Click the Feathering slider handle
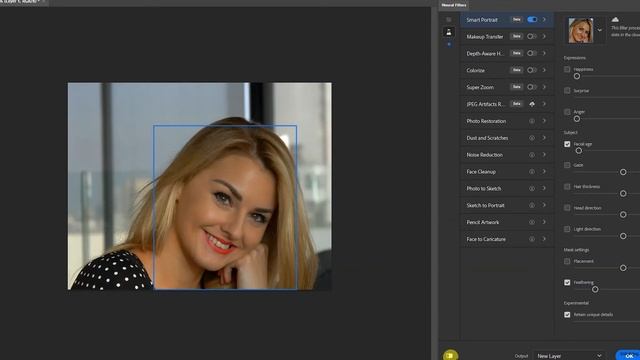 coord(595,289)
